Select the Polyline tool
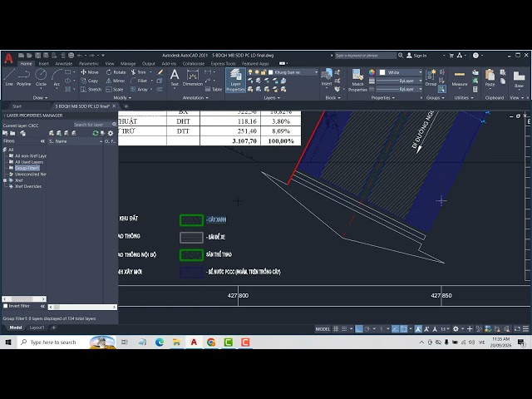The width and height of the screenshot is (532, 399). [x=24, y=77]
